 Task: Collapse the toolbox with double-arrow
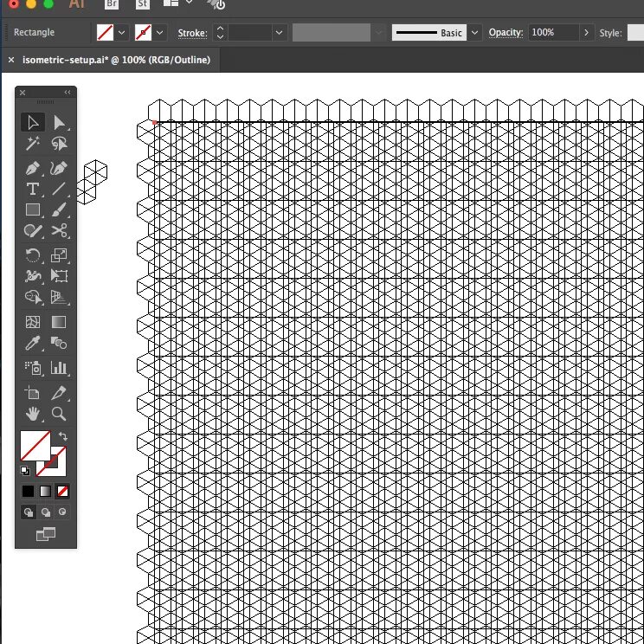[x=68, y=93]
